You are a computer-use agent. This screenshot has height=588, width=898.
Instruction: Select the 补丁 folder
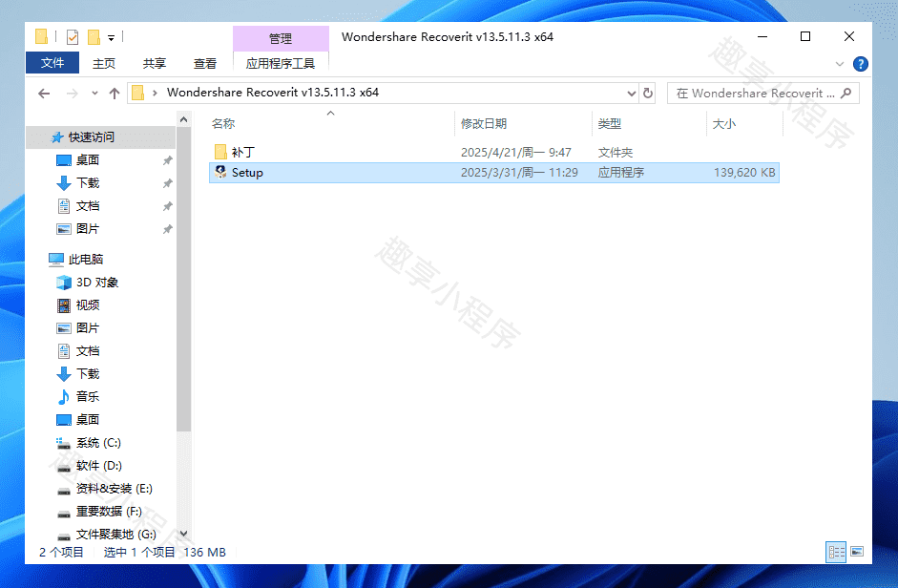pyautogui.click(x=493, y=153)
